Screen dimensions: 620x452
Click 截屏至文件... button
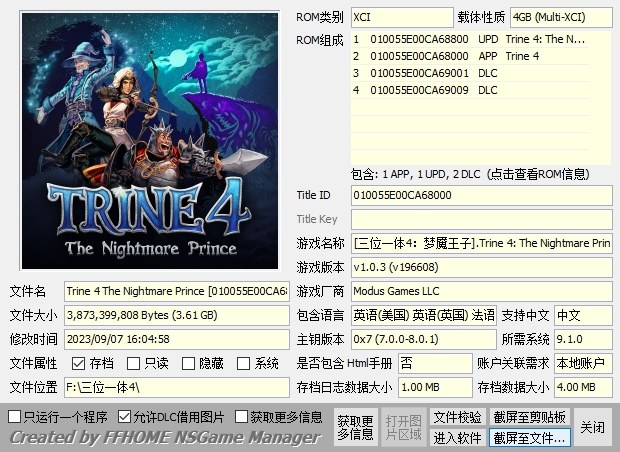529,438
